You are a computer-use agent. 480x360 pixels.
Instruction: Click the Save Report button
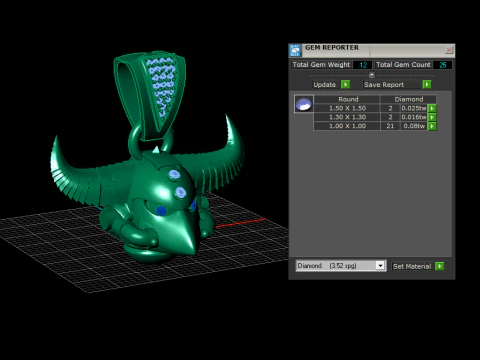(392, 85)
